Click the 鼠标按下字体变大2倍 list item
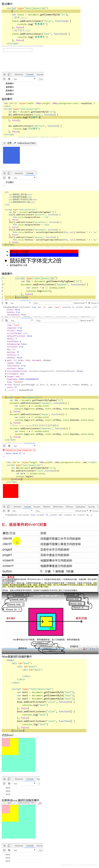 pos(35,260)
